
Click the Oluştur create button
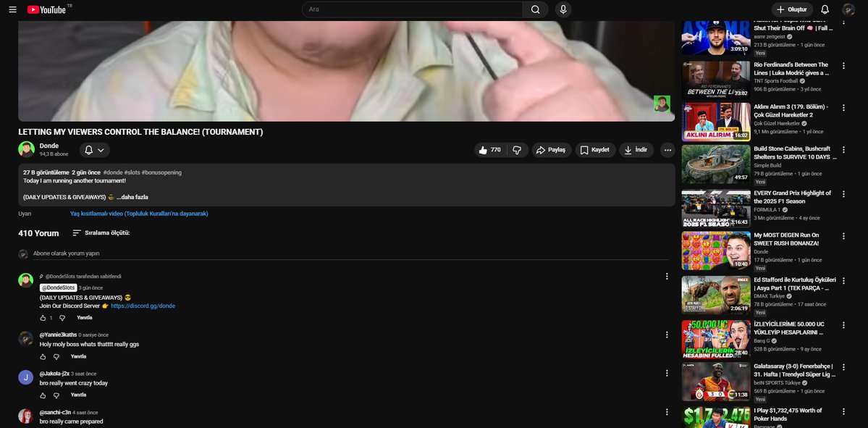(792, 9)
